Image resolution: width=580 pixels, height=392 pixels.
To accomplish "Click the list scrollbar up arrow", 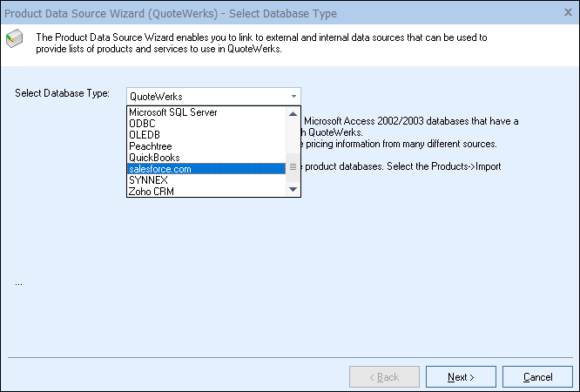I will click(x=293, y=113).
